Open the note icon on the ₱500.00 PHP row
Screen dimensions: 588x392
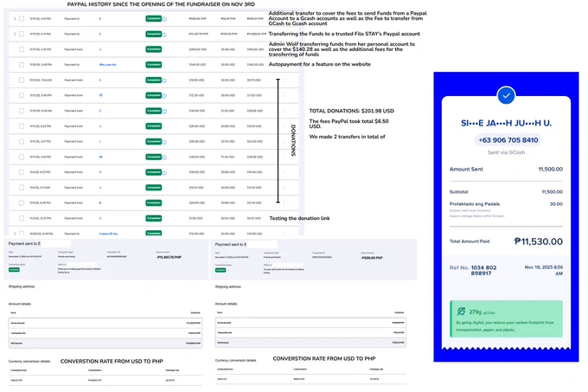164,19
